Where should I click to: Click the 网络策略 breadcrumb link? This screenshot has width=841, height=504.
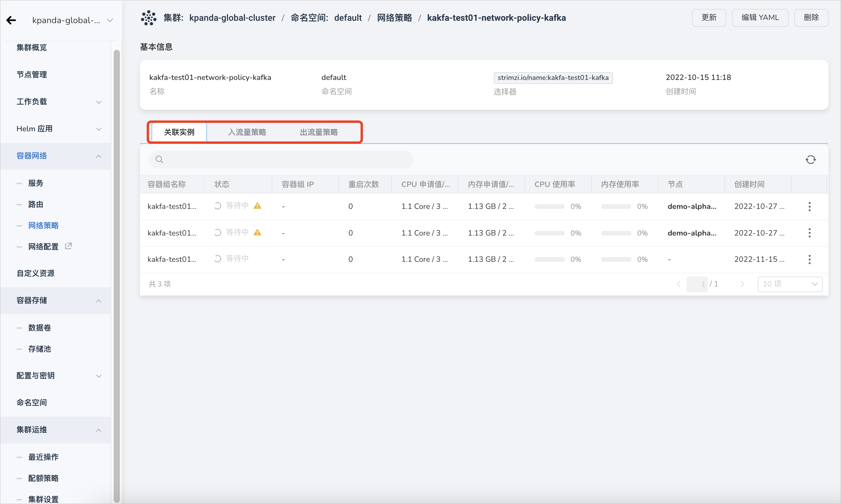[394, 18]
